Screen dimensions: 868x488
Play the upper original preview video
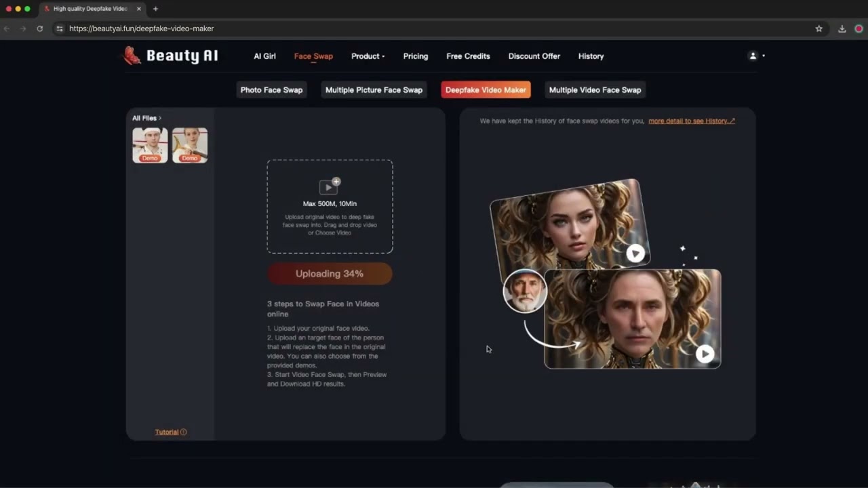coord(635,253)
